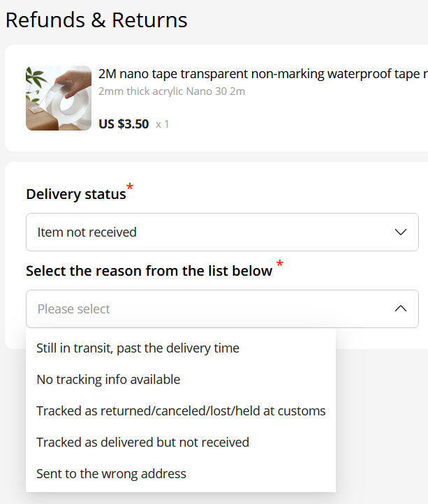Viewport: 428px width, 504px height.
Task: Choose 'Still in transit, past the delivery time'
Action: [x=138, y=348]
